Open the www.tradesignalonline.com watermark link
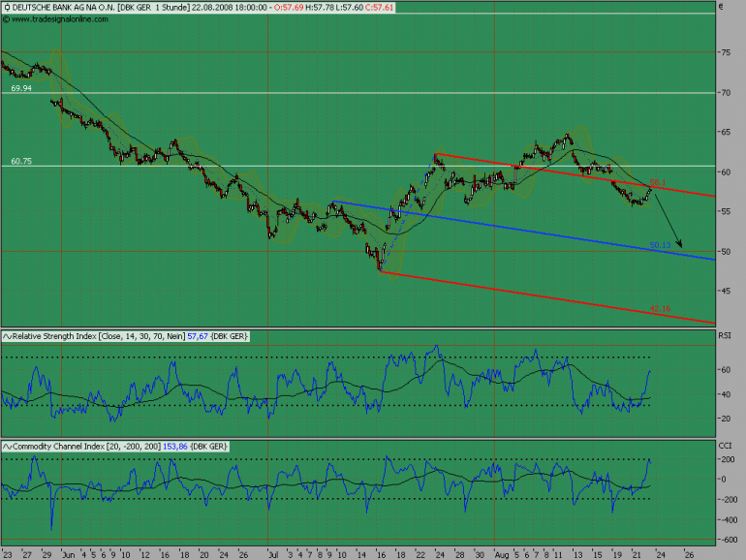 (59, 19)
